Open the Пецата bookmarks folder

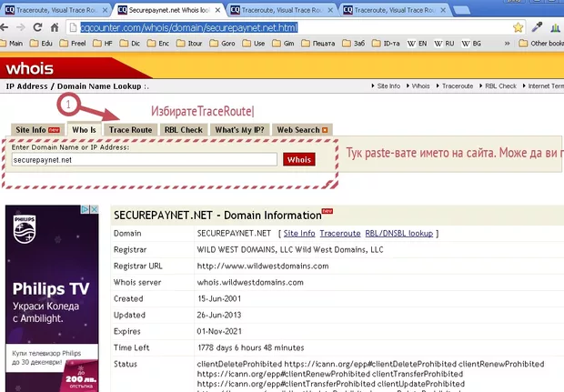click(318, 44)
